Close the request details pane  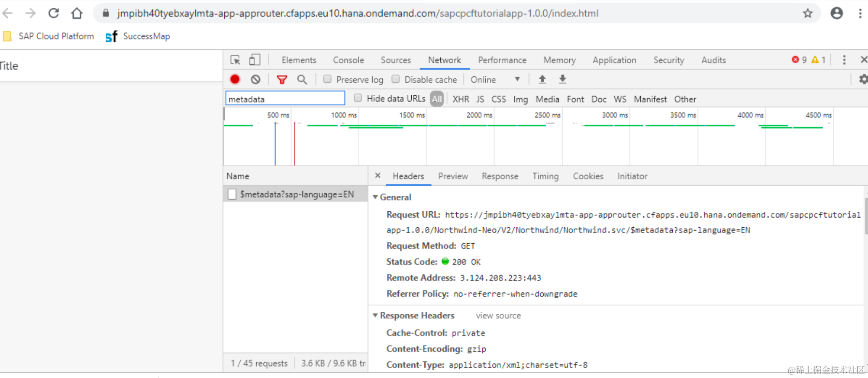coord(378,175)
